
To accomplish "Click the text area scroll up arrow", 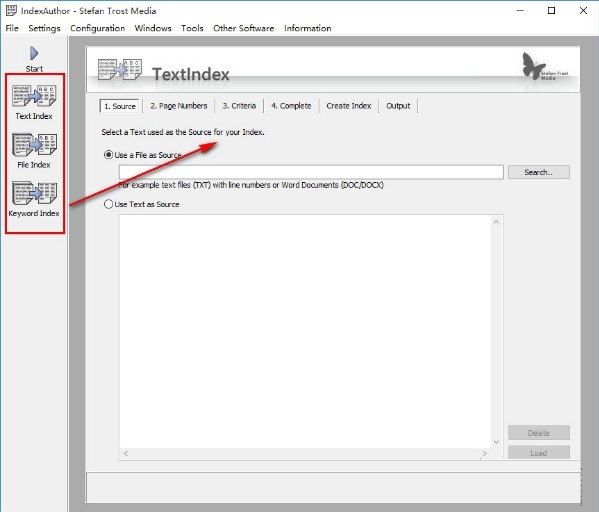I will click(496, 222).
